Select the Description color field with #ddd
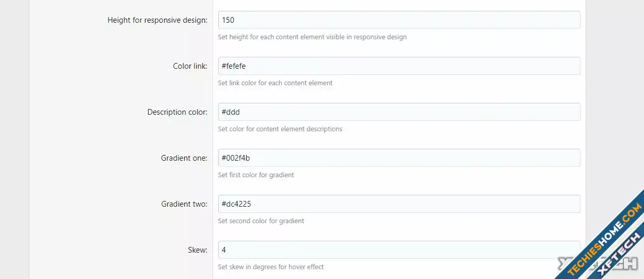The width and height of the screenshot is (644, 279). coord(399,112)
